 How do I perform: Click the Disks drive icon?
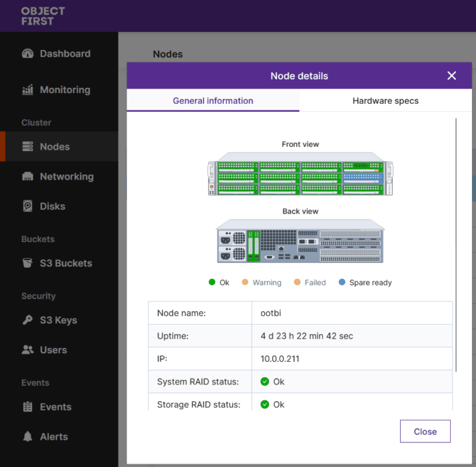27,206
